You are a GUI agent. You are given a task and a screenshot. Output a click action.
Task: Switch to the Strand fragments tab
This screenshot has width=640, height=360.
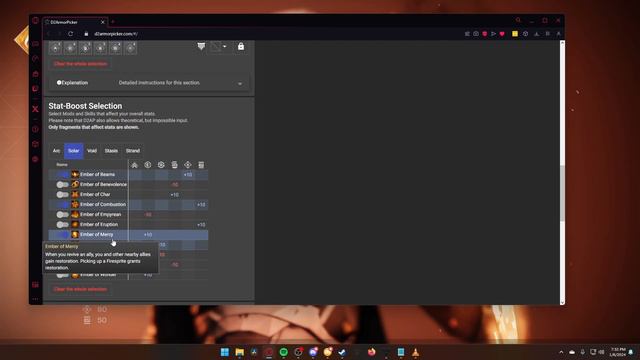tap(133, 151)
